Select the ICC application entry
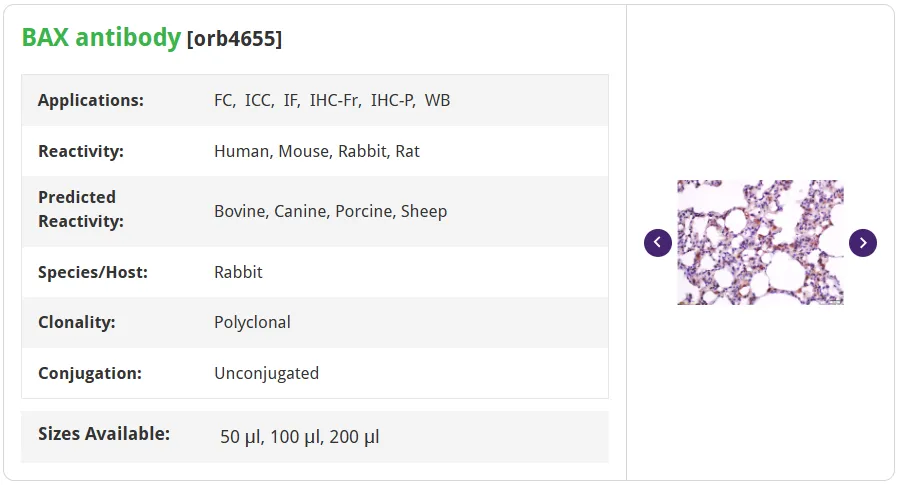 (x=259, y=100)
